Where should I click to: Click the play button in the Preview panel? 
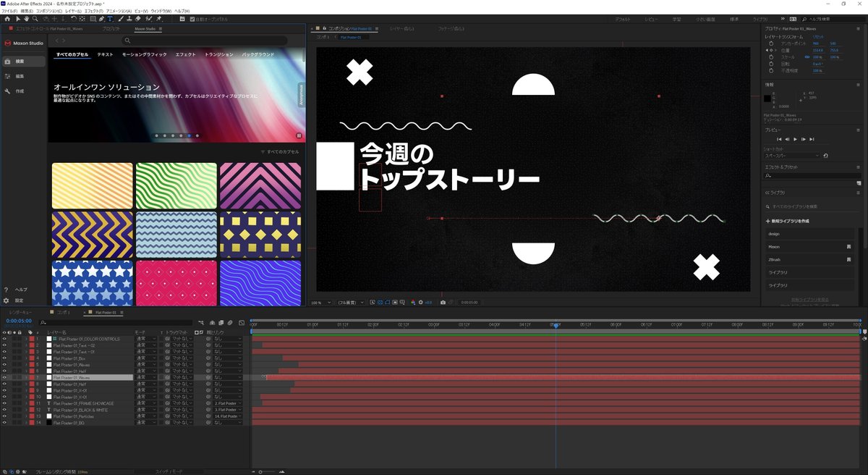(795, 139)
